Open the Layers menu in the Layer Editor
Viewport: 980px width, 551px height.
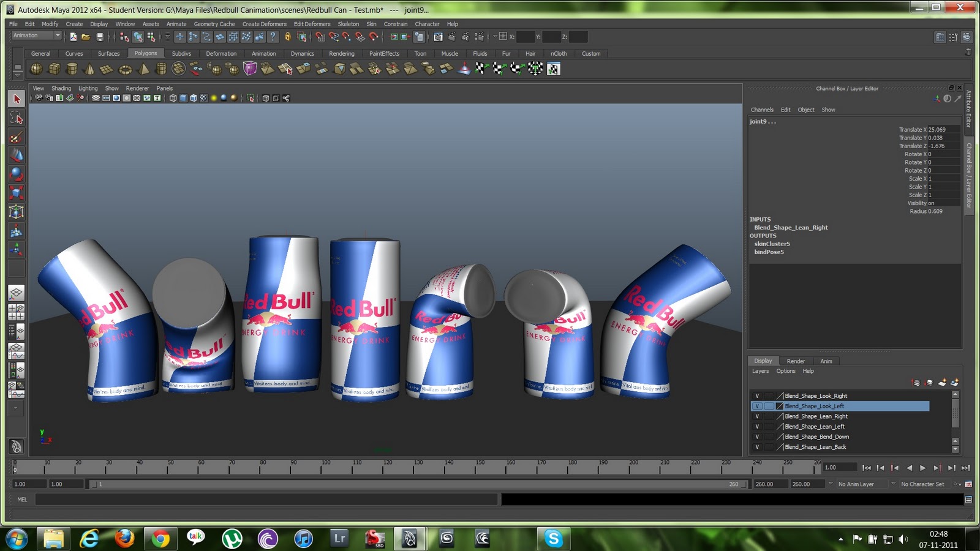pos(760,371)
